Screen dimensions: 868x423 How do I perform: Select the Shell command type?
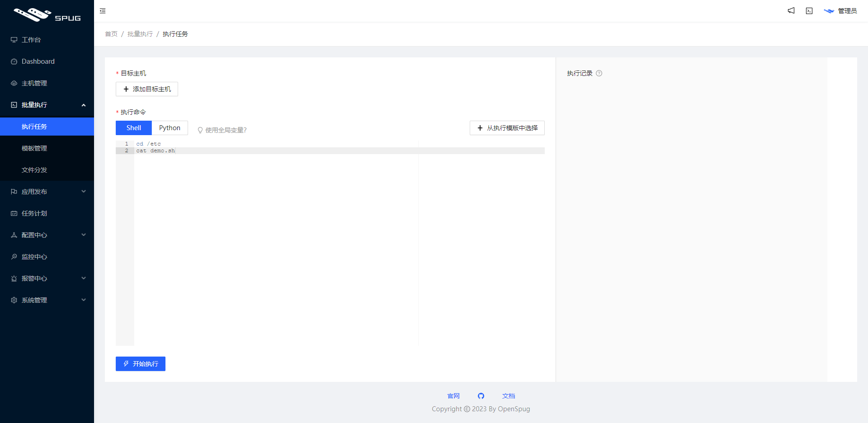134,128
